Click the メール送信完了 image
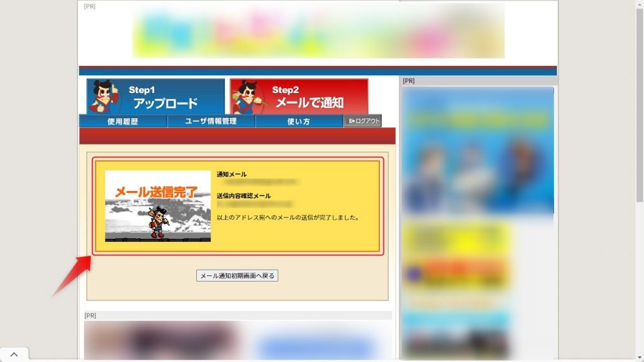644x362 pixels. click(x=158, y=206)
